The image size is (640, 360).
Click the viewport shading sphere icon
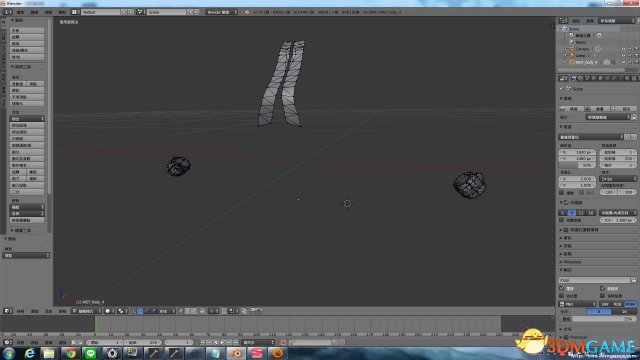108,311
